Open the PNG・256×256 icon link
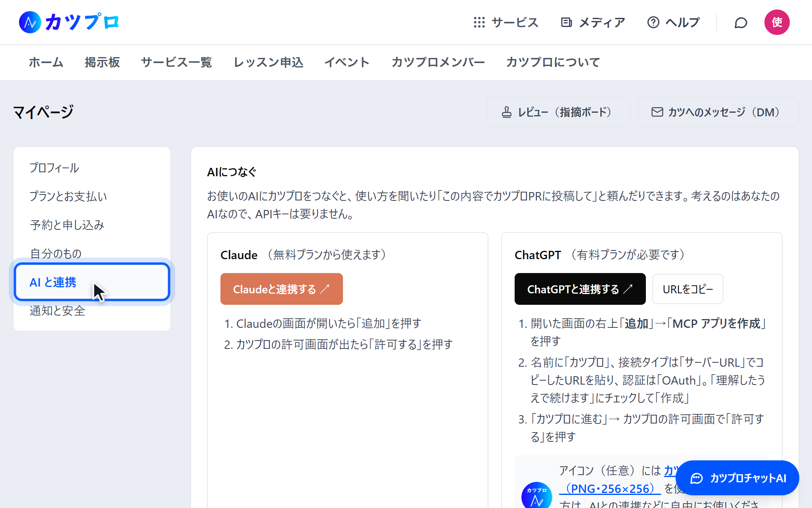Viewport: 812px width, 508px height. [x=610, y=489]
